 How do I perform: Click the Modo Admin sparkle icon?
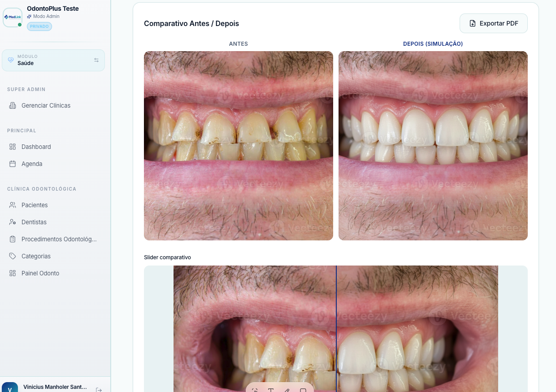pos(29,17)
